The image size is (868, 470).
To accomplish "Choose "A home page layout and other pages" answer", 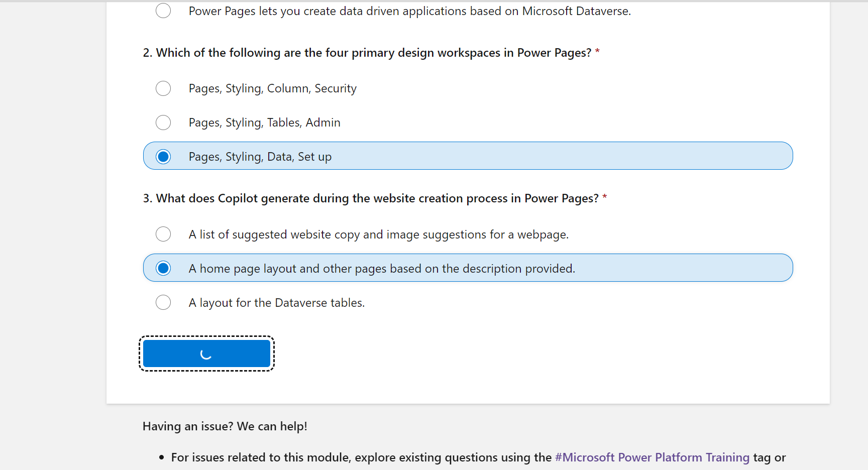I will pyautogui.click(x=163, y=268).
